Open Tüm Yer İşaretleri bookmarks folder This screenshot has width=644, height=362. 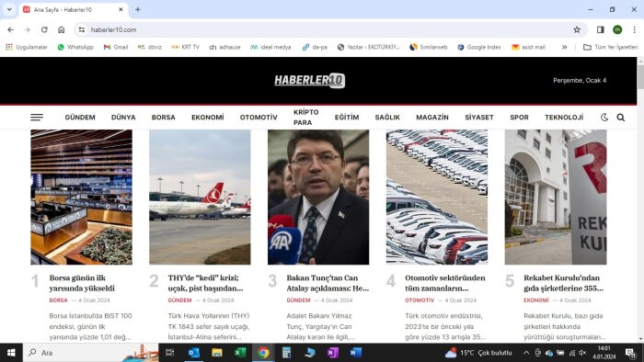point(610,47)
